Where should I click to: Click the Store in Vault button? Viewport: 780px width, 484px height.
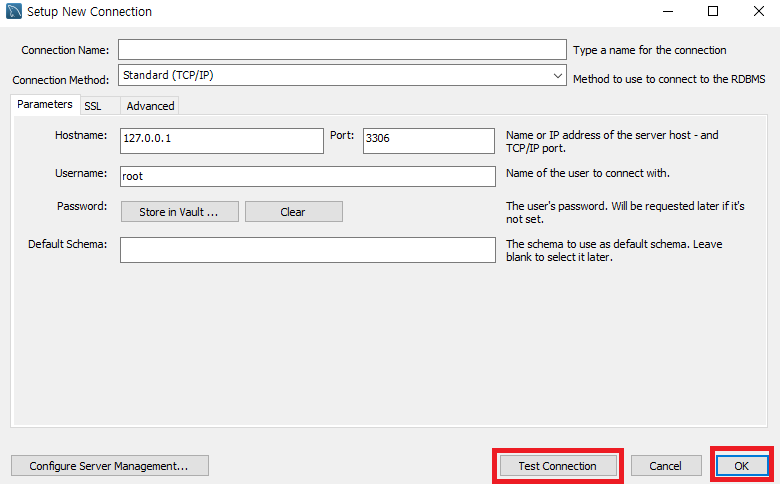[x=180, y=212]
